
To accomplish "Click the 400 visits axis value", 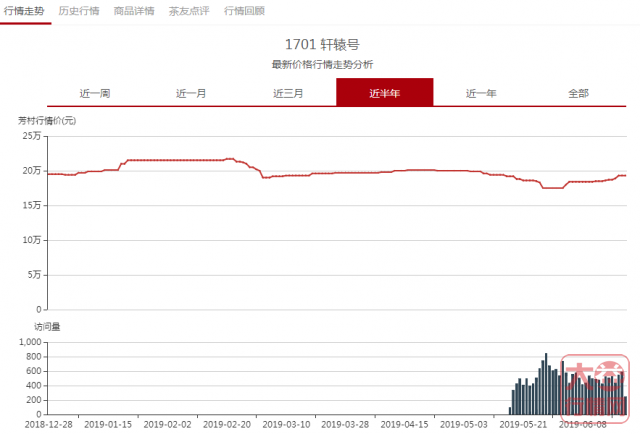I will (x=33, y=385).
